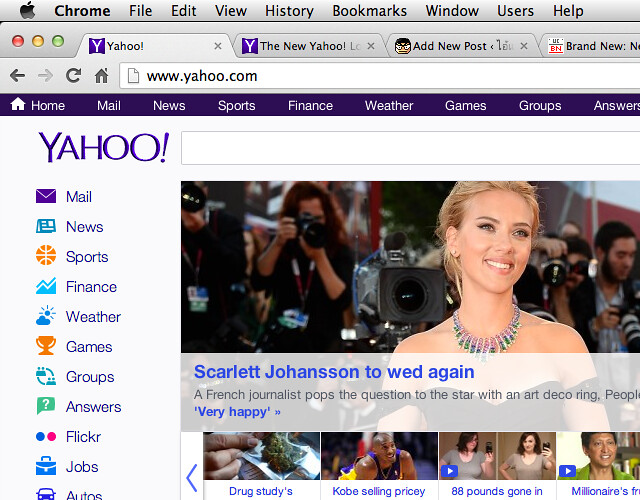Open the Apple menu
The image size is (640, 500).
(x=27, y=10)
